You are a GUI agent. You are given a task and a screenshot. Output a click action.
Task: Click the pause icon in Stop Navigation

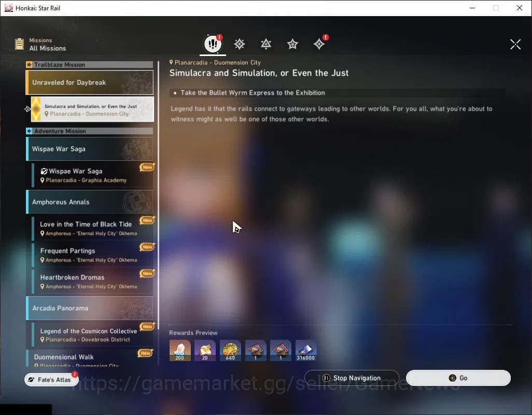(x=326, y=378)
